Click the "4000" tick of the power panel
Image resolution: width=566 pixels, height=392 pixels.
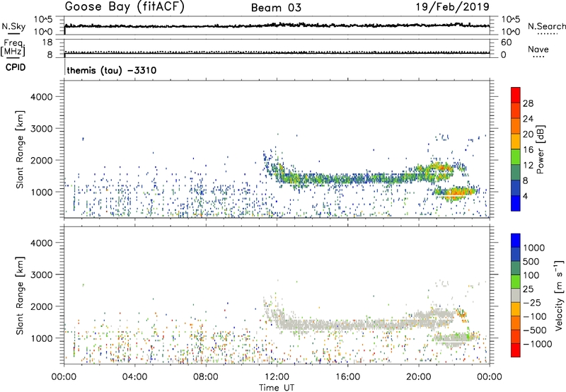pyautogui.click(x=41, y=97)
